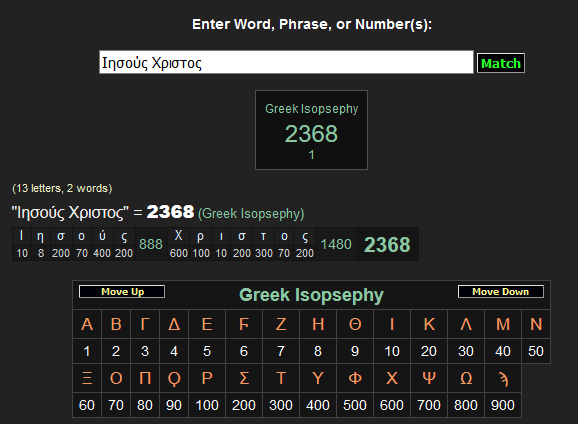The image size is (578, 424).
Task: Click the value 500 in the chart
Action: pos(355,405)
